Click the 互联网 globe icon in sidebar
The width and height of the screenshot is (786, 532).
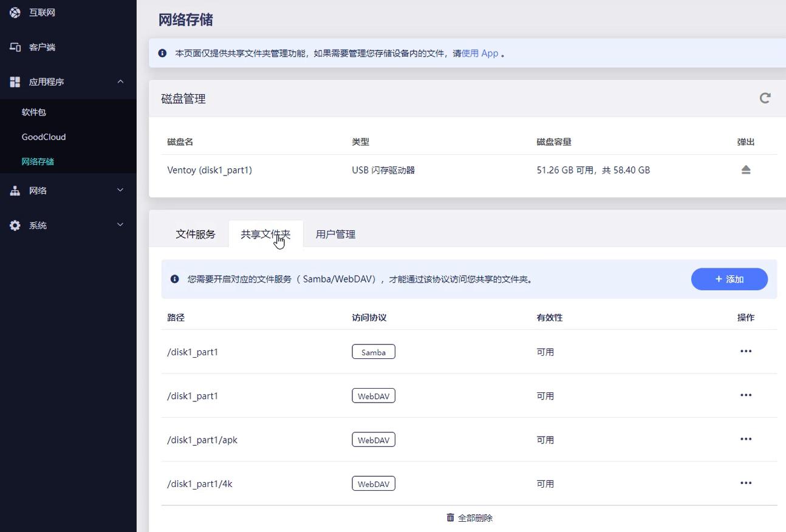[15, 12]
